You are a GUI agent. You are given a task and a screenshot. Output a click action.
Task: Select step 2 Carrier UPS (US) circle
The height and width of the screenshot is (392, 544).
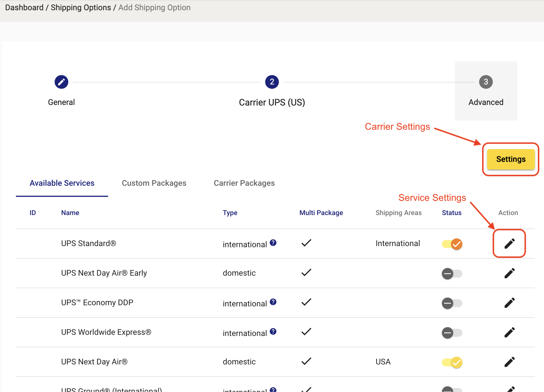point(272,82)
